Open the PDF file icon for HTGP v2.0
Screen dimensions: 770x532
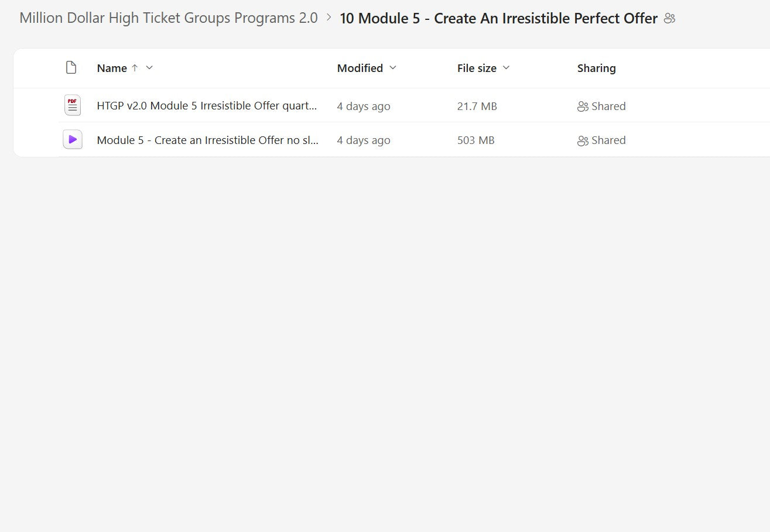pos(72,105)
